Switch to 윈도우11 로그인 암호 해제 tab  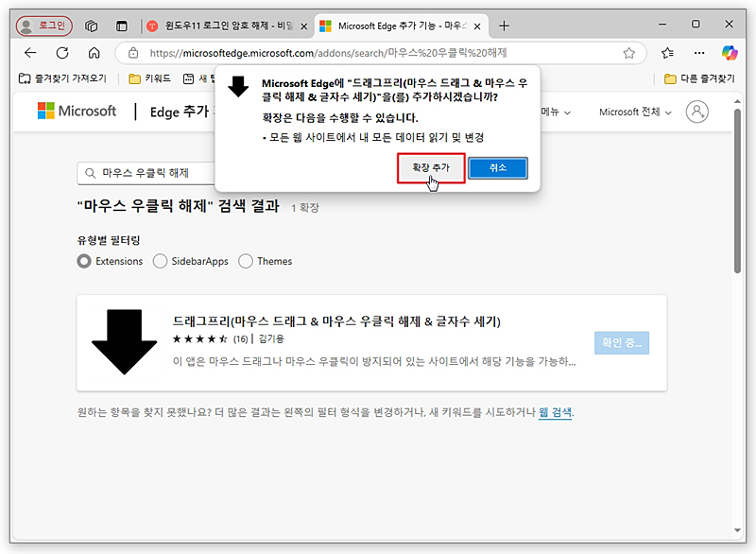coord(228,26)
